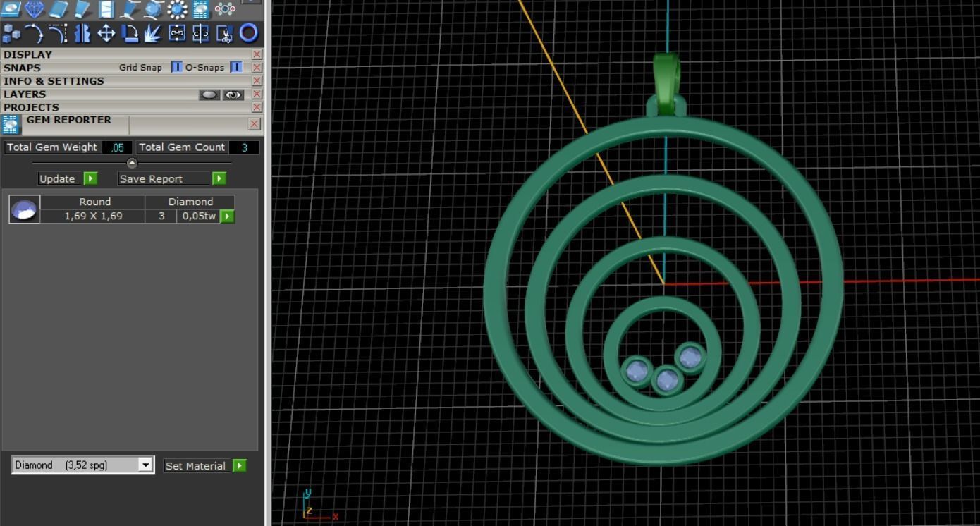Image resolution: width=980 pixels, height=526 pixels.
Task: Click the 'Diamond' header cell in table
Action: [190, 202]
